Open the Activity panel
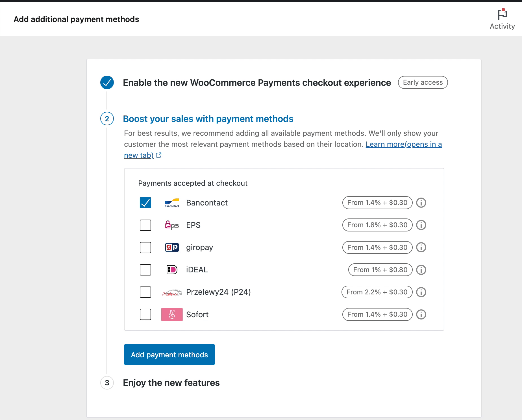Screen dimensions: 522x420 [502, 18]
